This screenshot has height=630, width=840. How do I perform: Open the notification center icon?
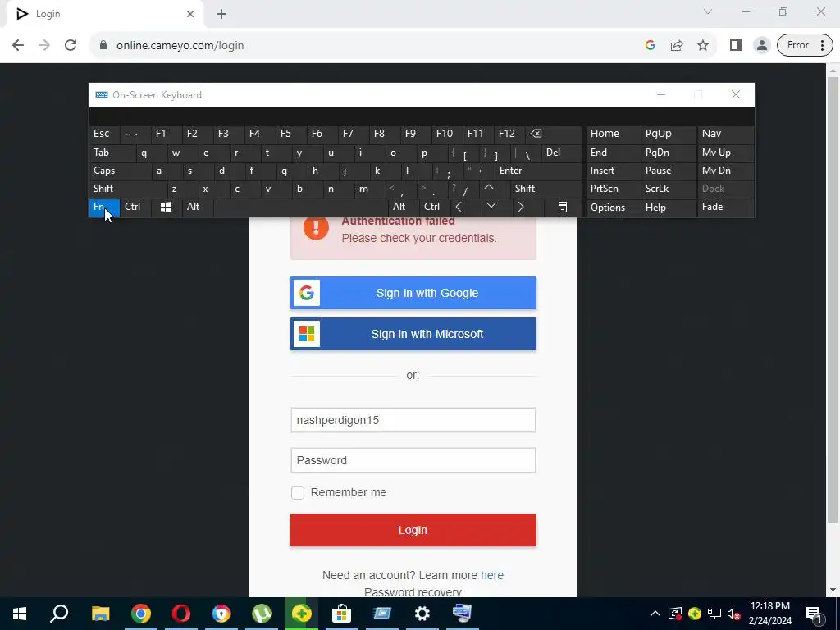[814, 614]
